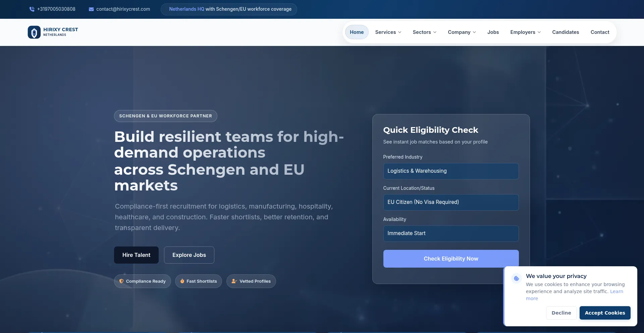
Task: Click the contact@hirixycrest.com email link
Action: 123,9
